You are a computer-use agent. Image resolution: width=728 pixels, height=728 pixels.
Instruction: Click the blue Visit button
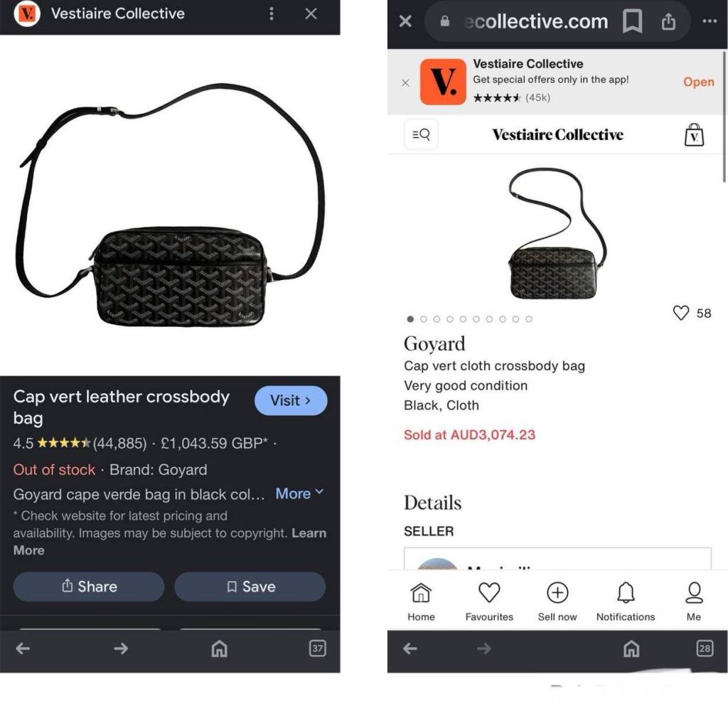pos(291,401)
